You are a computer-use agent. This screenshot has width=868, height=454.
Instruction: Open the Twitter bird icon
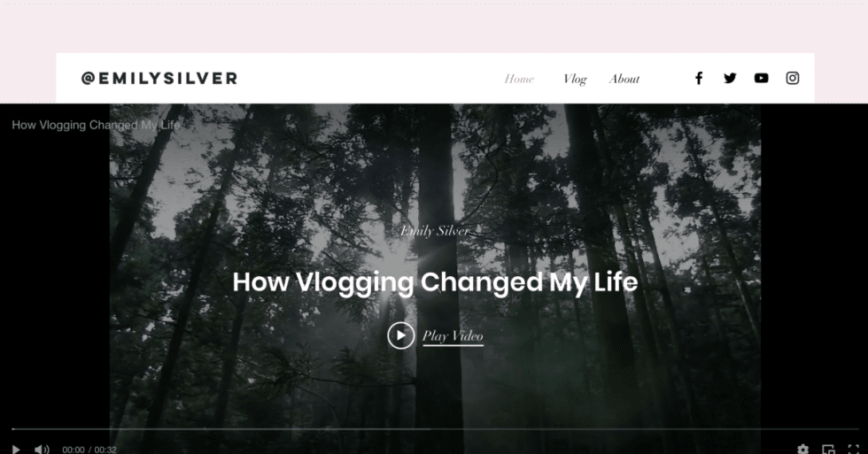[730, 79]
